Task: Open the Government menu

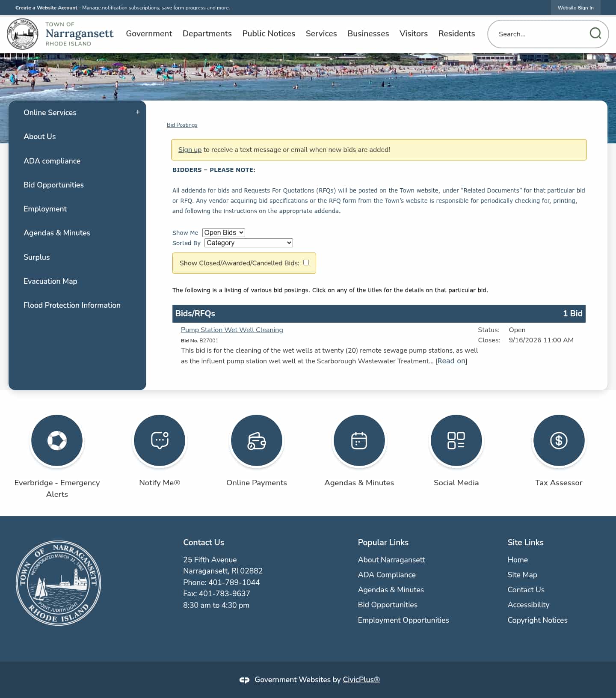Action: [149, 33]
